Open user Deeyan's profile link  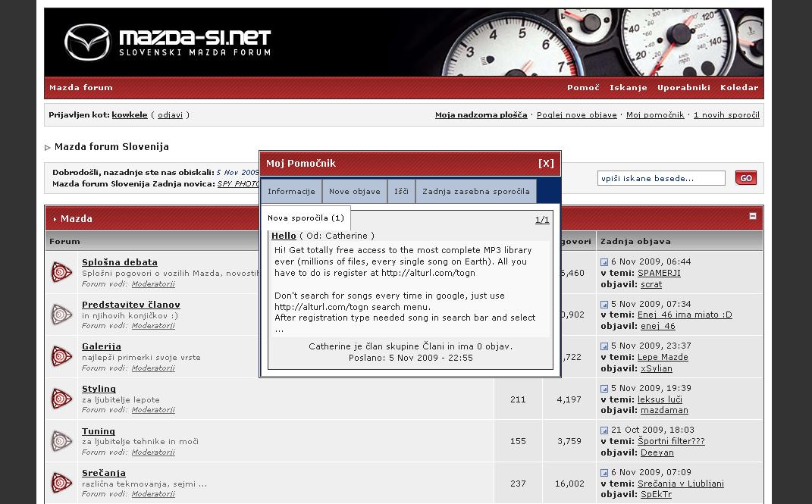pyautogui.click(x=657, y=452)
